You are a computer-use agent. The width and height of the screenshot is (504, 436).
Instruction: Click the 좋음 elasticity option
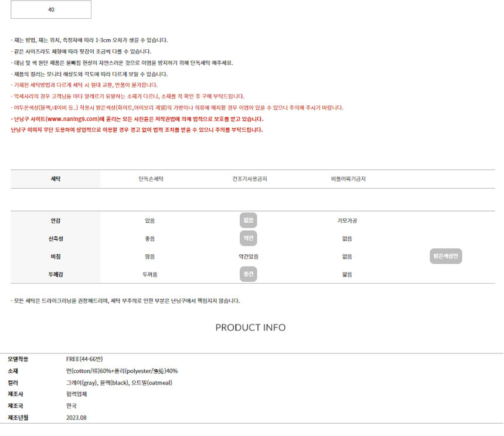(150, 239)
